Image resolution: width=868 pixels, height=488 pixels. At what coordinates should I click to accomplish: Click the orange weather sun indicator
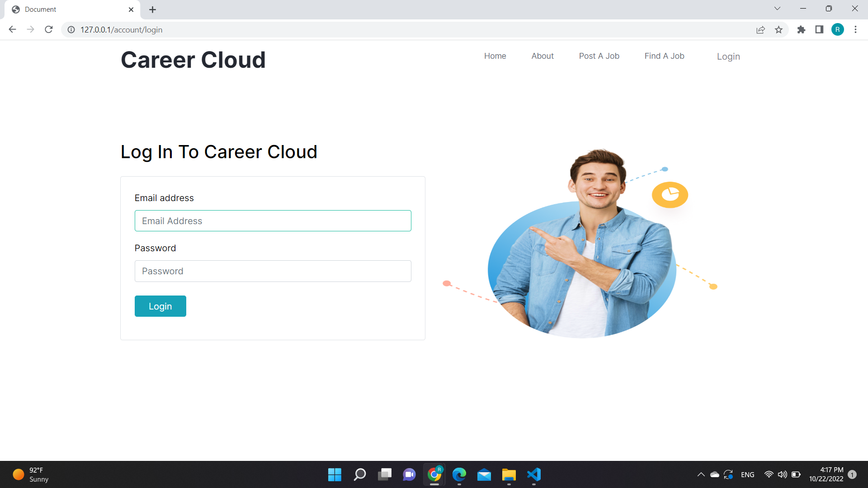coord(18,474)
